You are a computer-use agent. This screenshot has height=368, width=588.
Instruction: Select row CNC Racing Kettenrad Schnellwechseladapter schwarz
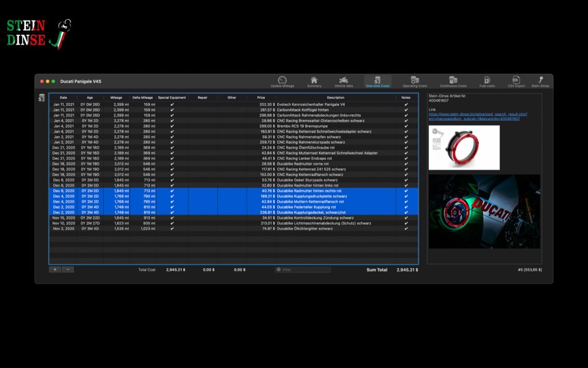[x=233, y=131]
